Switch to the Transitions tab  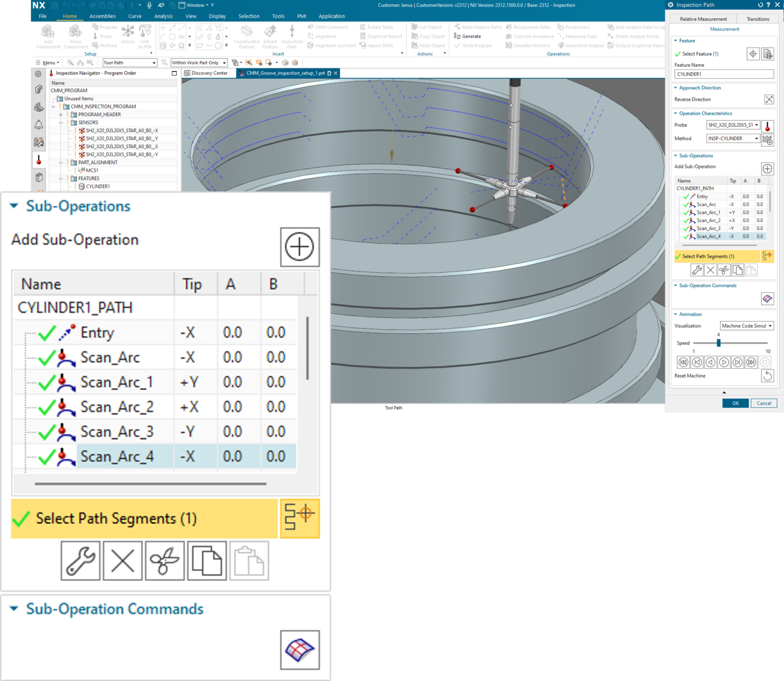[x=757, y=18]
